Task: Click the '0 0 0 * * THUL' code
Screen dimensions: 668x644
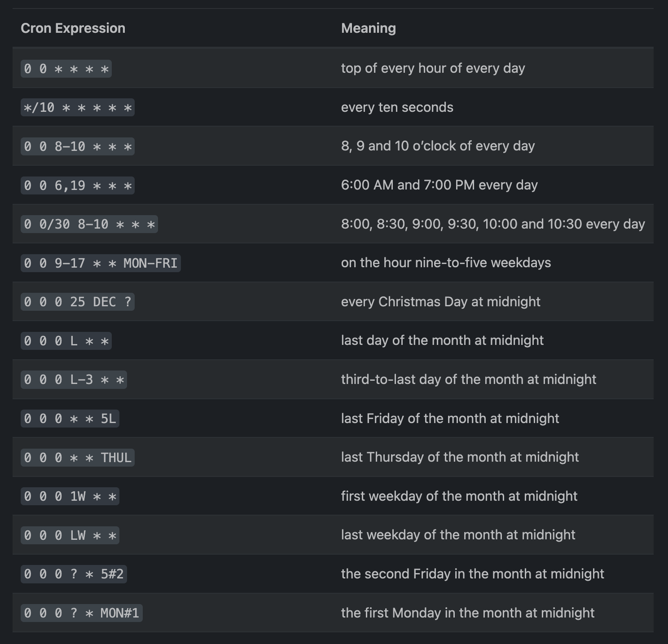Action: point(77,458)
